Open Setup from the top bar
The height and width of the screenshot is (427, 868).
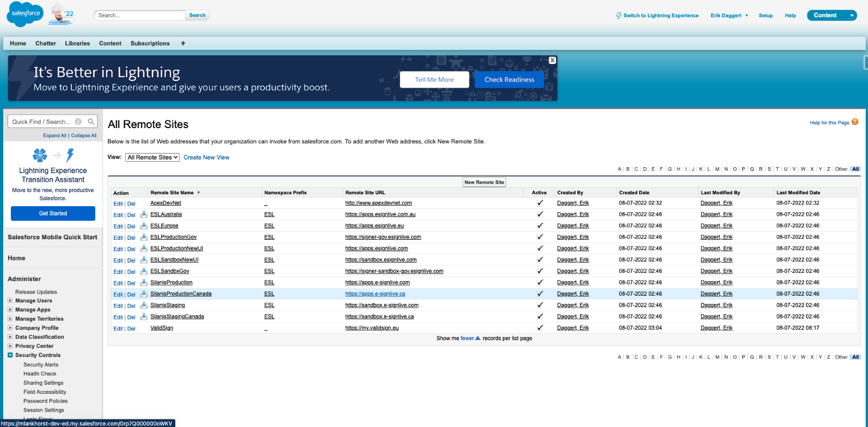(x=765, y=16)
